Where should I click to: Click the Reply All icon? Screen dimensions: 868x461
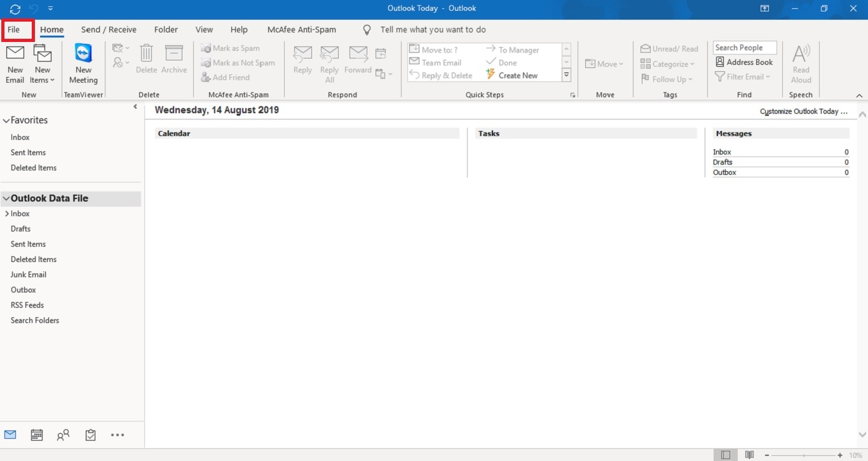click(x=329, y=54)
